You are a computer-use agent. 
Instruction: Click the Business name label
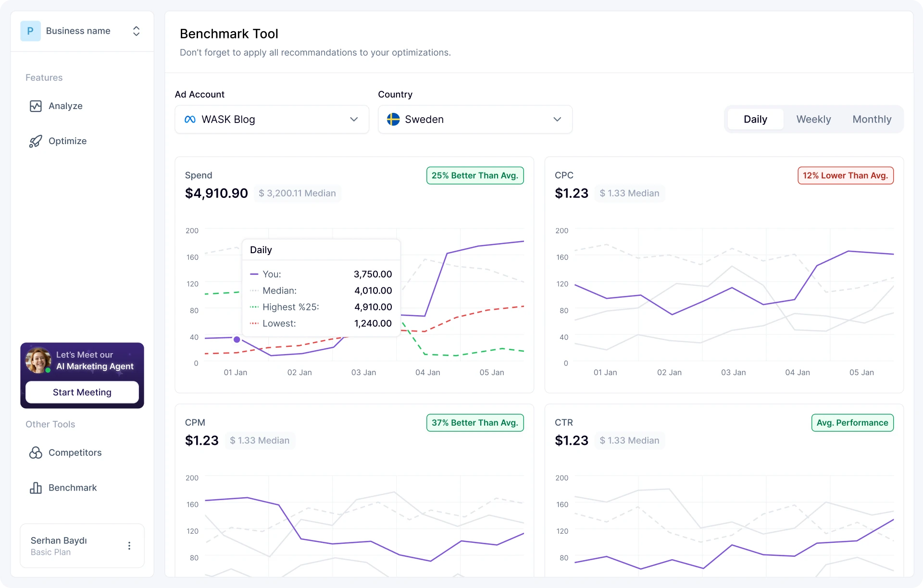78,31
